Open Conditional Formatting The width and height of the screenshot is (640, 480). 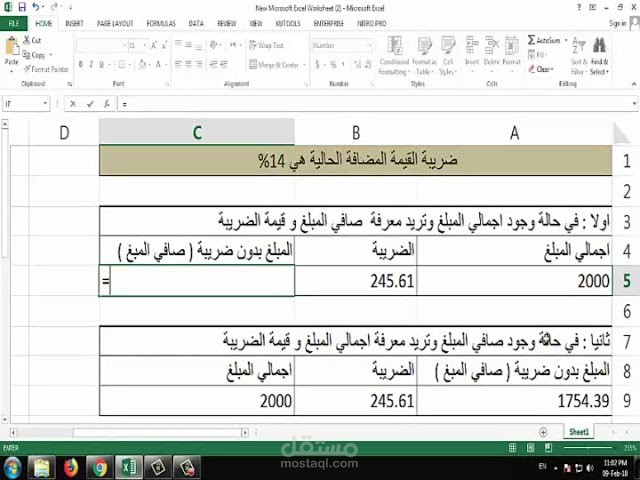pos(394,56)
